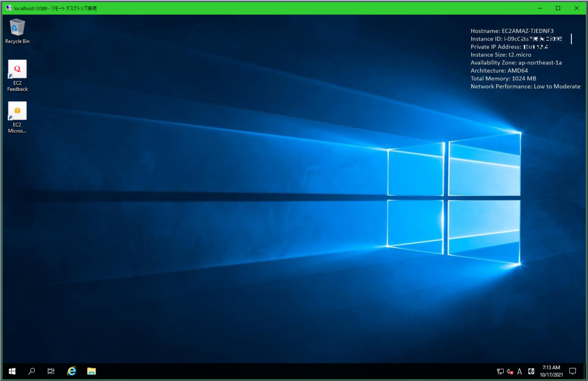Click Availability Zone ap-northeast-1a text
Viewport: 588px width, 381px height.
pyautogui.click(x=516, y=63)
